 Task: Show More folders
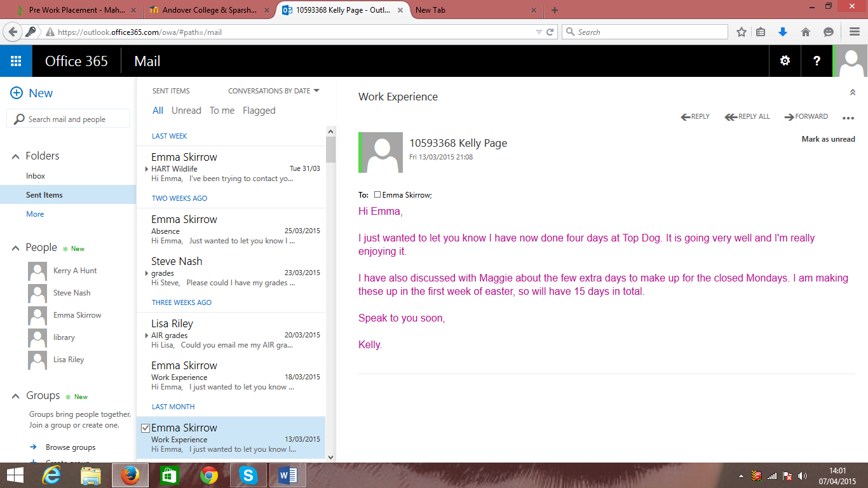[x=35, y=214]
